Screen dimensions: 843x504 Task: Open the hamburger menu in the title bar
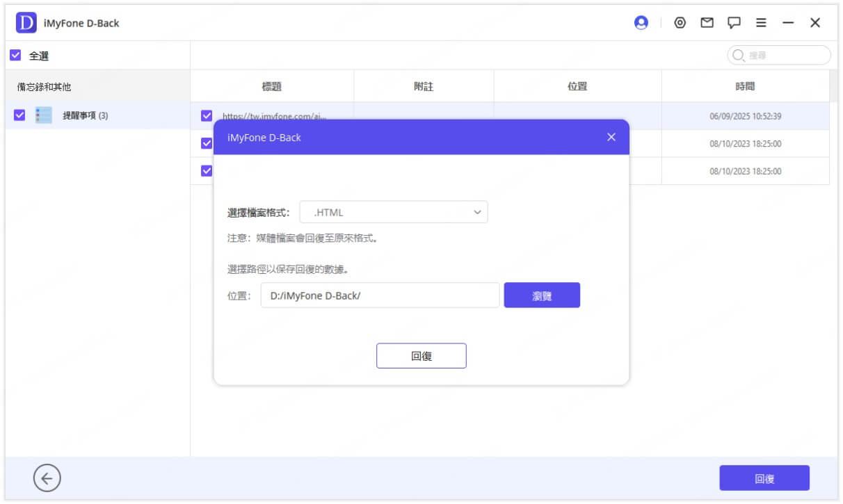(x=760, y=22)
